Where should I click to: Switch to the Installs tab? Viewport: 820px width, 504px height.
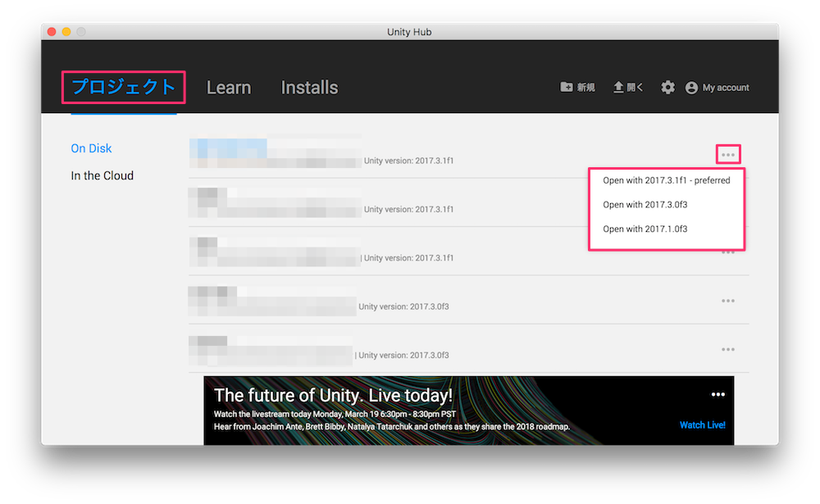(309, 88)
